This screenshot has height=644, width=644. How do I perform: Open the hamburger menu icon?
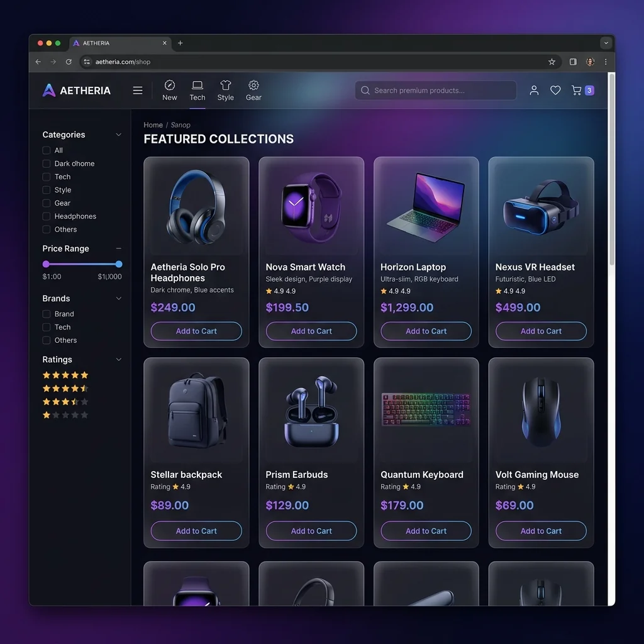tap(138, 91)
